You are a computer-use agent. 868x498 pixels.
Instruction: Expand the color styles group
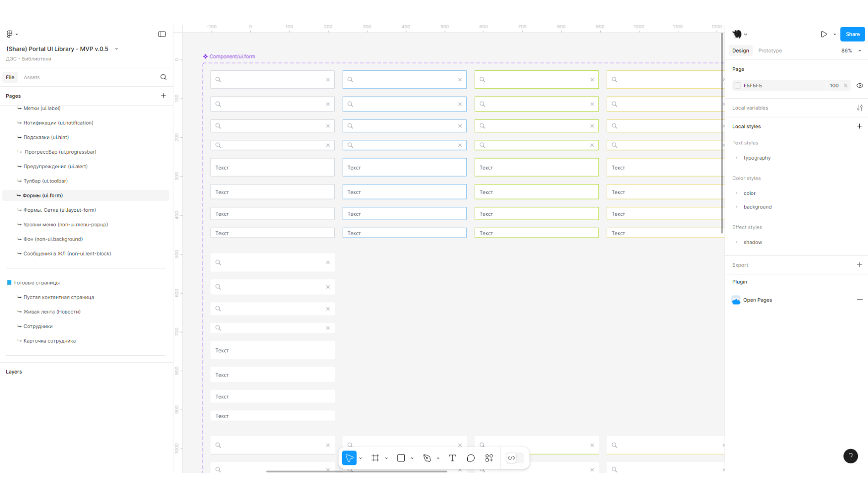(736, 193)
